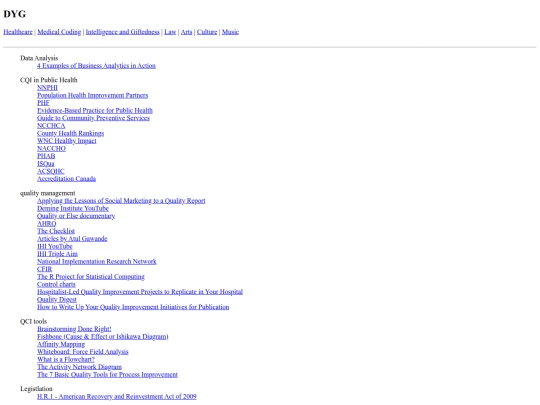Open The 7 Basic Quality Tools link
The height and width of the screenshot is (405, 540).
(107, 374)
